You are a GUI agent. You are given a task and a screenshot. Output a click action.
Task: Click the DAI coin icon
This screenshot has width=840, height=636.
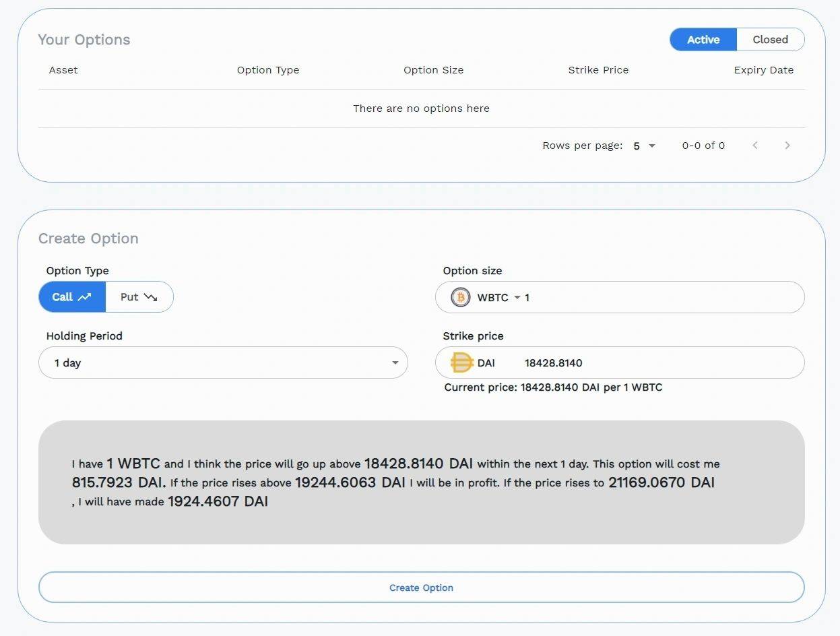(x=461, y=362)
